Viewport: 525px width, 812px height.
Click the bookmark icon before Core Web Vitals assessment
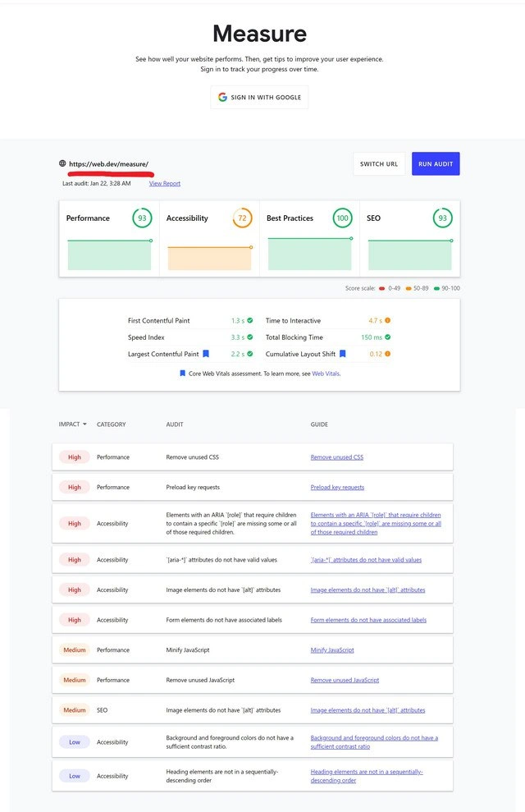pyautogui.click(x=182, y=374)
